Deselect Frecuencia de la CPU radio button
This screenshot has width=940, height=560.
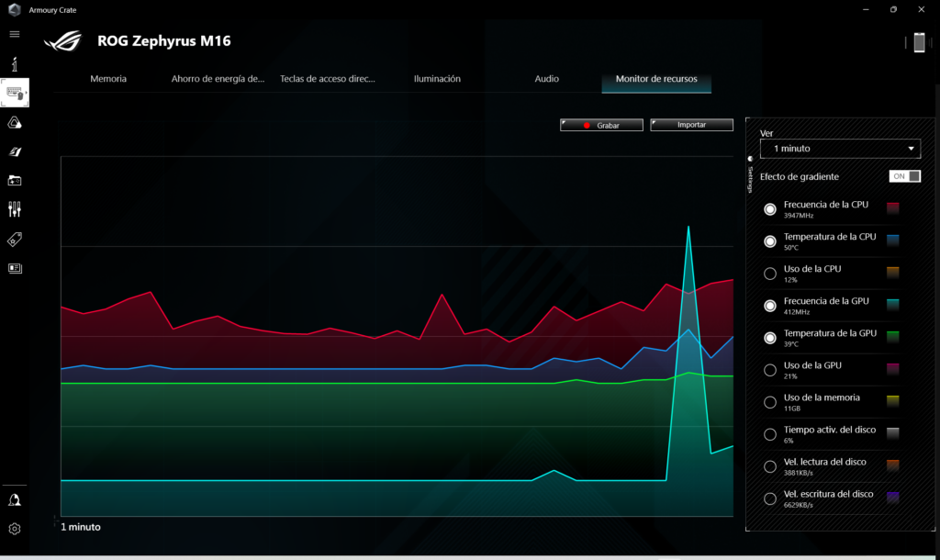[x=770, y=209]
